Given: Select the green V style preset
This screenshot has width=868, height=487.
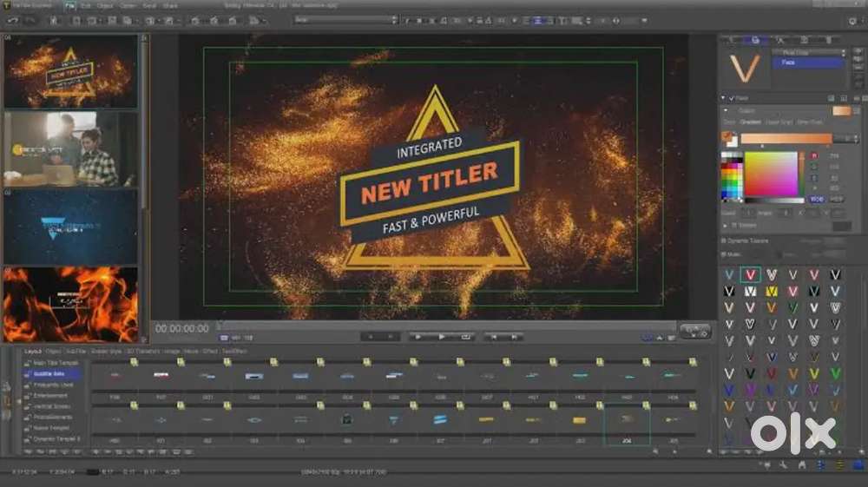Looking at the screenshot, I should (x=835, y=373).
